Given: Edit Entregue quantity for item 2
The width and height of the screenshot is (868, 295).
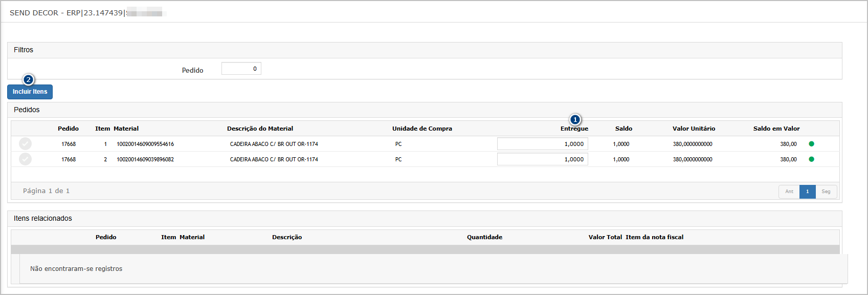Looking at the screenshot, I should click(x=543, y=159).
